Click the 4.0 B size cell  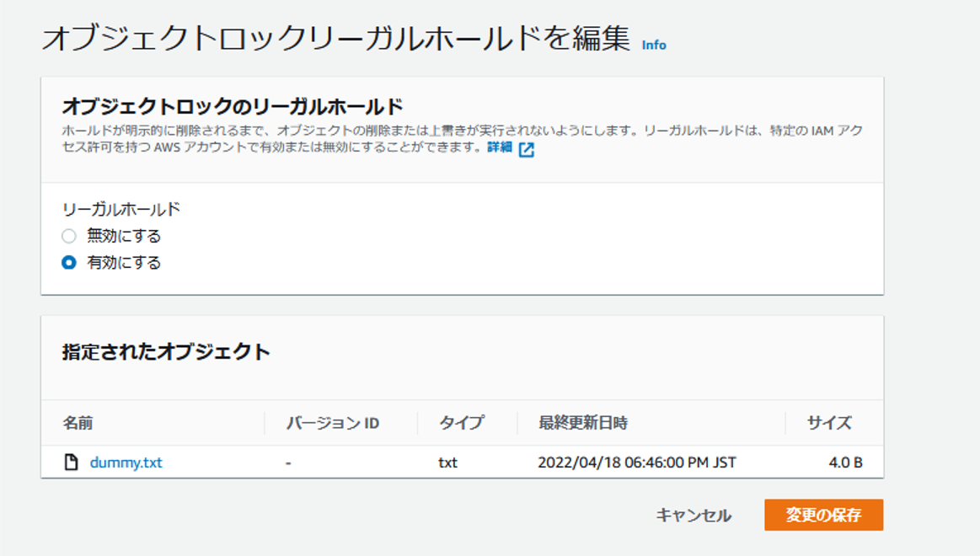tap(846, 462)
